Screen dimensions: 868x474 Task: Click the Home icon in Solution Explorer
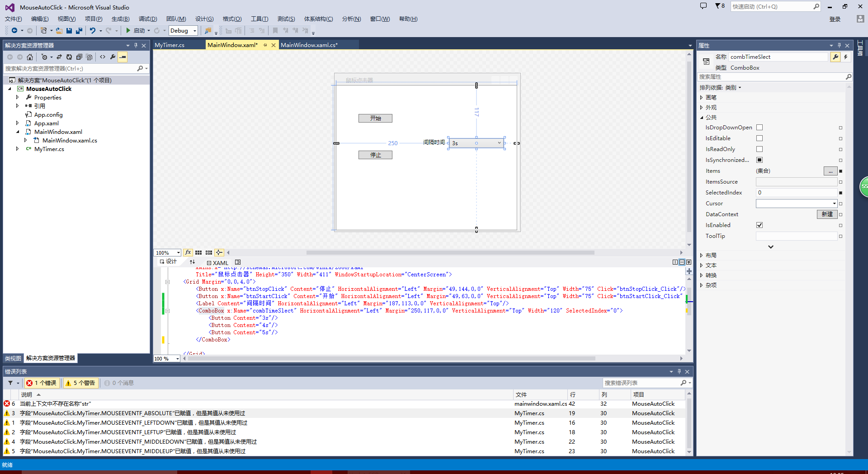(x=30, y=57)
